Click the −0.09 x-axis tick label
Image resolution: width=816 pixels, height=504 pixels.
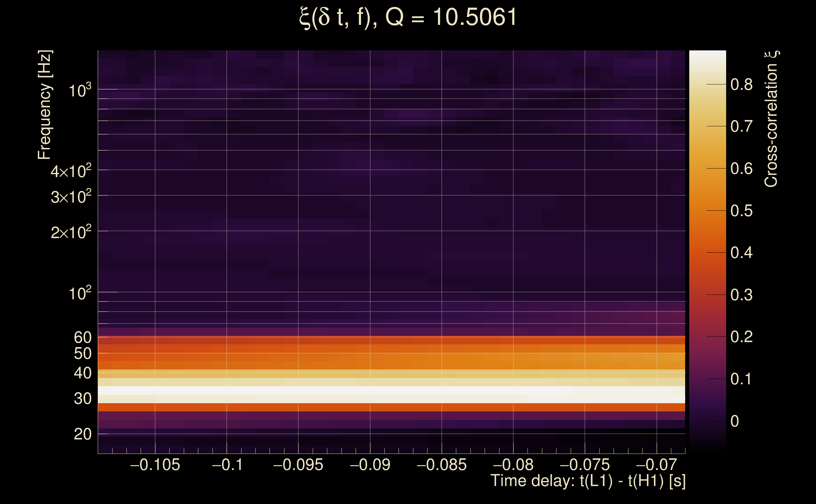click(x=370, y=465)
